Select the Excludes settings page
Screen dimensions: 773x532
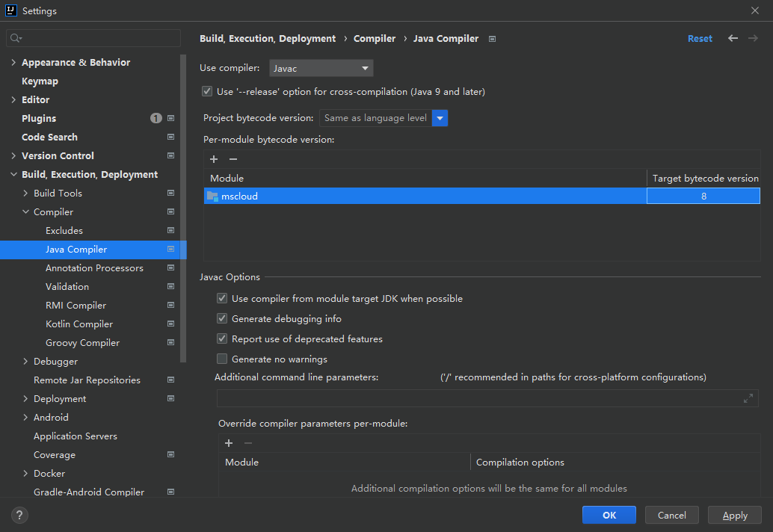click(x=64, y=231)
